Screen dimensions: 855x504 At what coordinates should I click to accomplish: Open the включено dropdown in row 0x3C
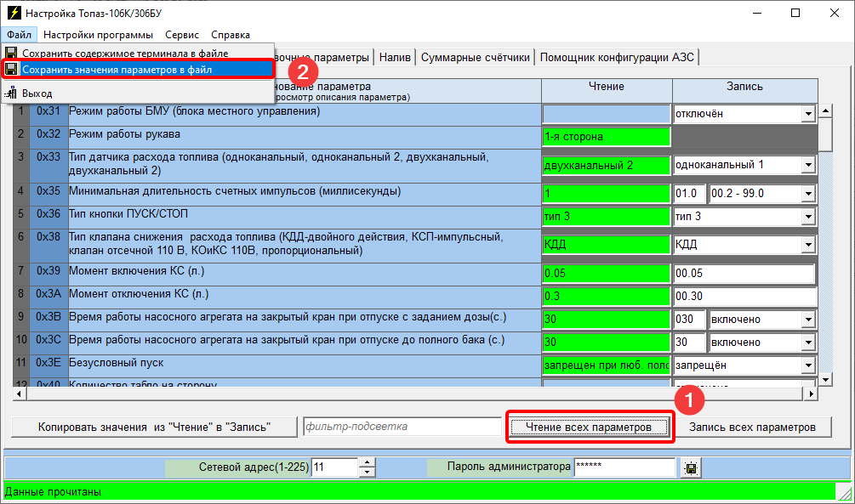pos(808,343)
